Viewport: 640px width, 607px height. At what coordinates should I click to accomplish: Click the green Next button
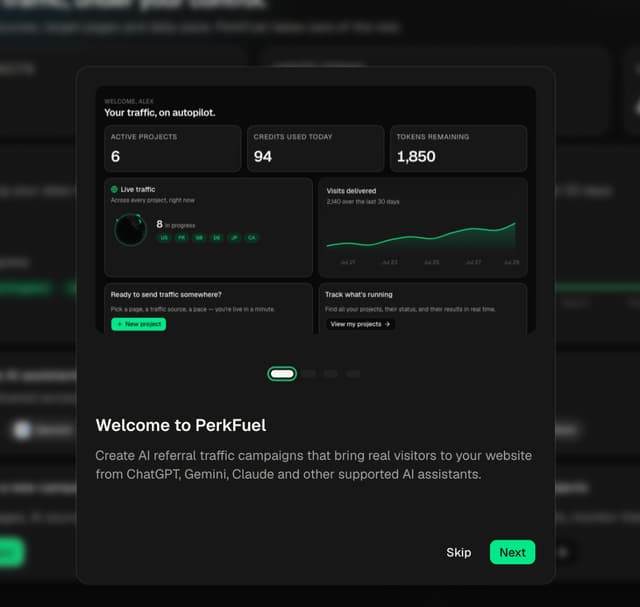coord(512,552)
